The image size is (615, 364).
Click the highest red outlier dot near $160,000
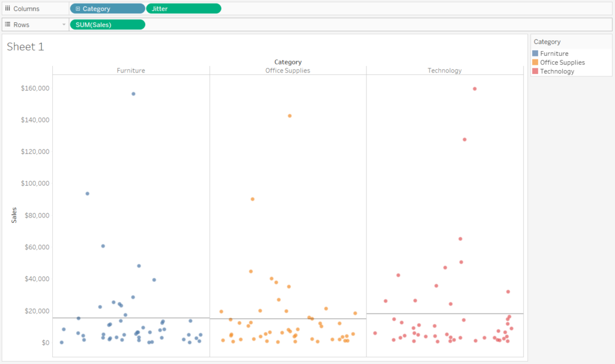[x=474, y=88]
